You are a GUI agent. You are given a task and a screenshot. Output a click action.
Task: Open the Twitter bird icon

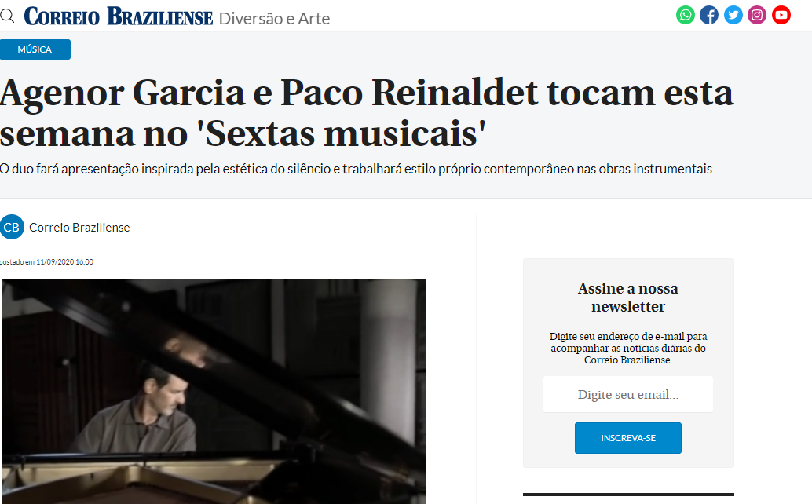pyautogui.click(x=733, y=15)
